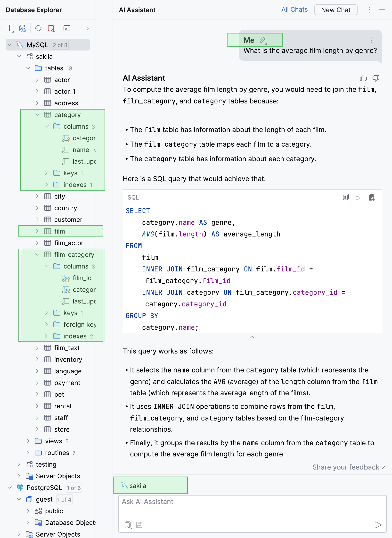Click PostgreSQL schema filter 1 of 6
Image resolution: width=392 pixels, height=538 pixels.
(x=74, y=488)
